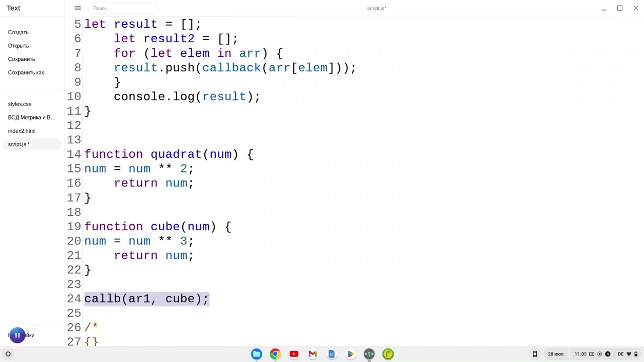This screenshot has width=644, height=362.
Task: Click the script.js* window title
Action: coord(377,8)
